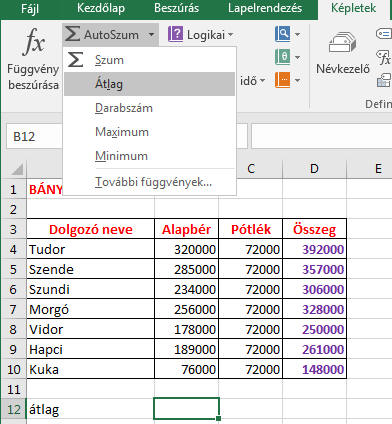Switch to the Beszúrás tab
392x424 pixels.
click(x=176, y=8)
